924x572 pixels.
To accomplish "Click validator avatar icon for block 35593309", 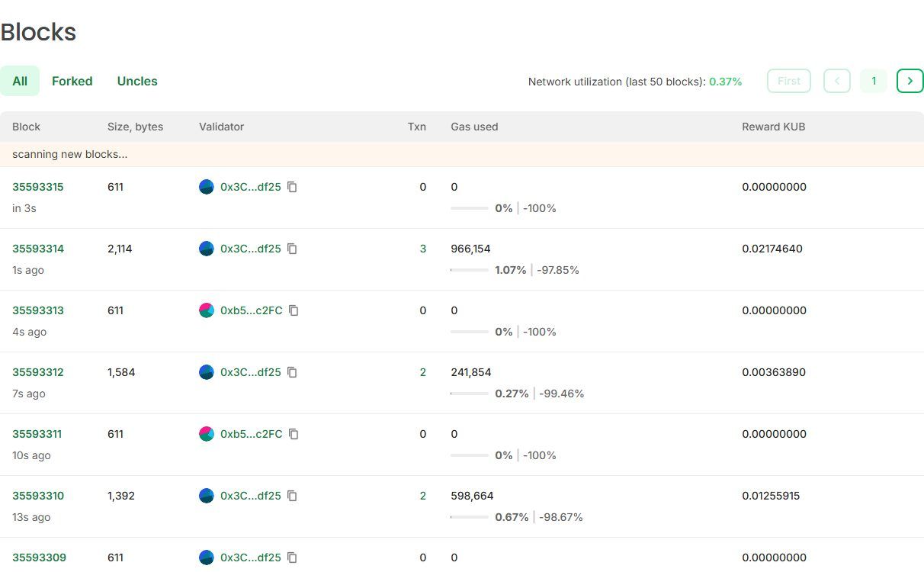I will coord(207,558).
